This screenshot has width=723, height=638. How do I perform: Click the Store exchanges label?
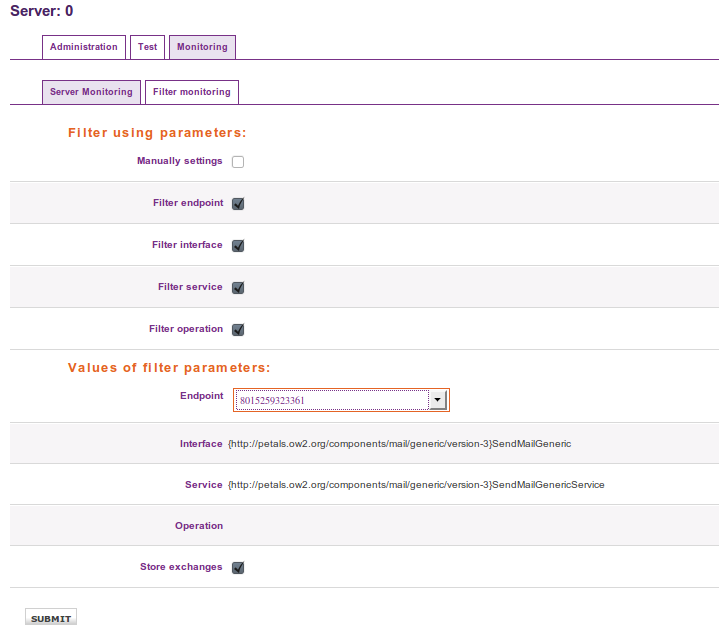click(181, 567)
